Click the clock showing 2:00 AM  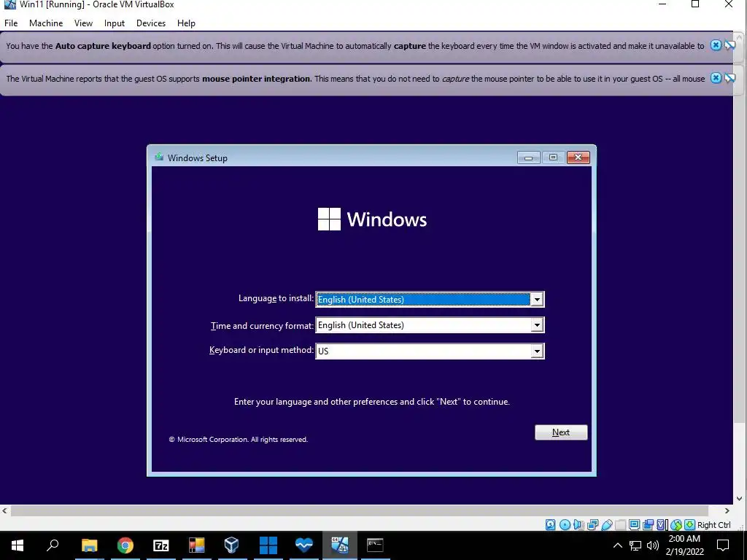684,545
